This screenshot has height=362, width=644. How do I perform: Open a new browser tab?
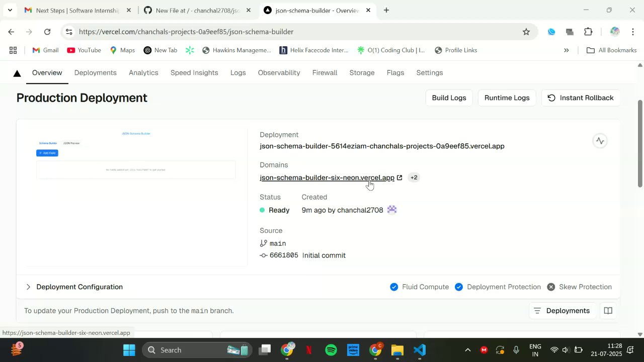[386, 10]
